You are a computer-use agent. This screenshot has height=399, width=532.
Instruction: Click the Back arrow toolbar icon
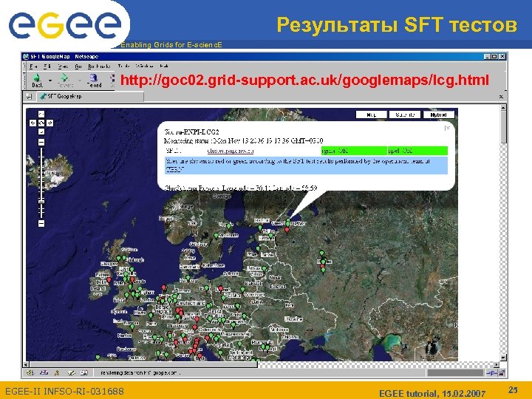tap(37, 78)
